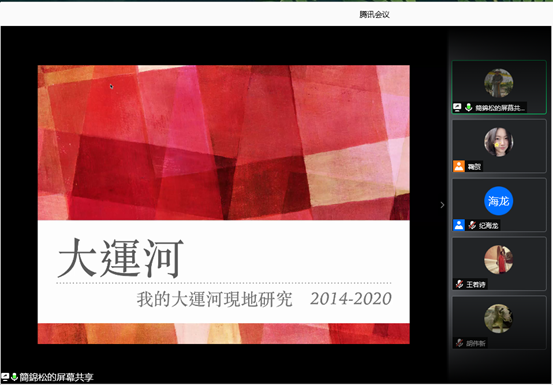553x385 pixels.
Task: Click the muted microphone icon beside 纪海龙
Action: coord(472,225)
